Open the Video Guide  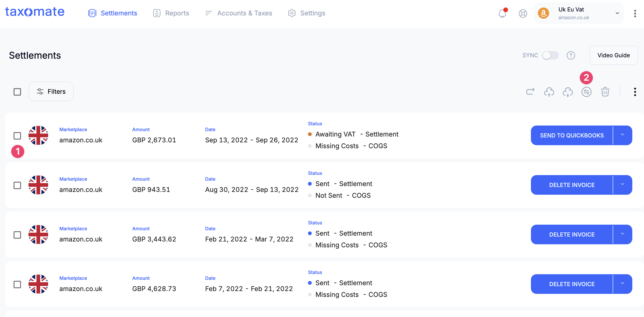point(613,55)
